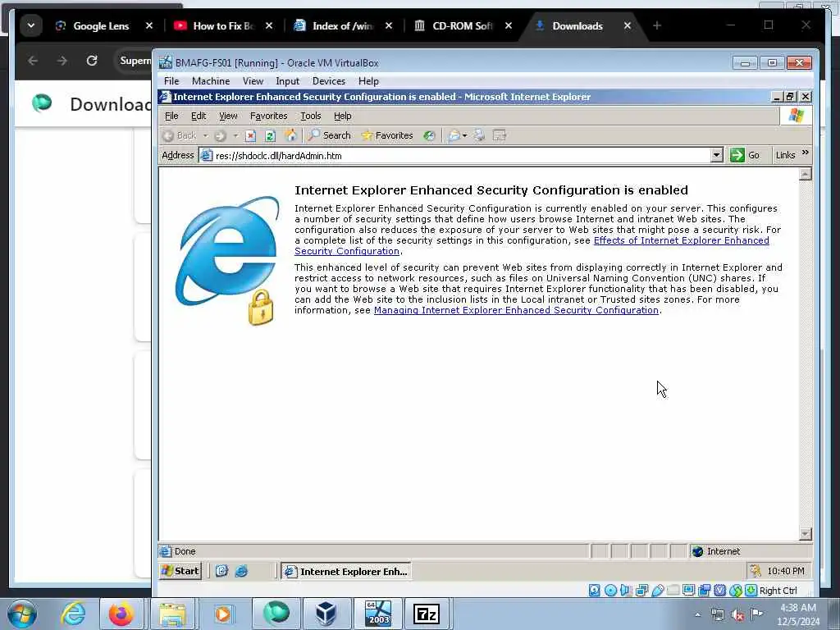This screenshot has width=840, height=630.
Task: Open Windows Explorer from host taskbar
Action: pyautogui.click(x=172, y=614)
